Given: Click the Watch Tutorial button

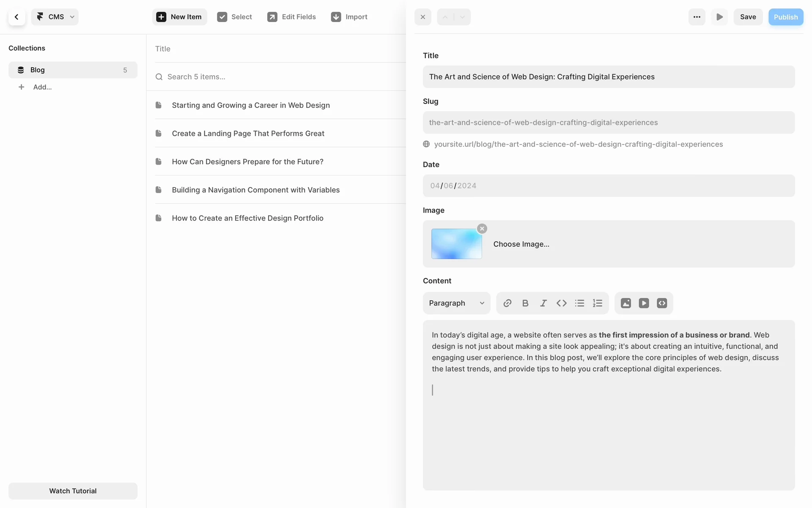Looking at the screenshot, I should [x=73, y=491].
